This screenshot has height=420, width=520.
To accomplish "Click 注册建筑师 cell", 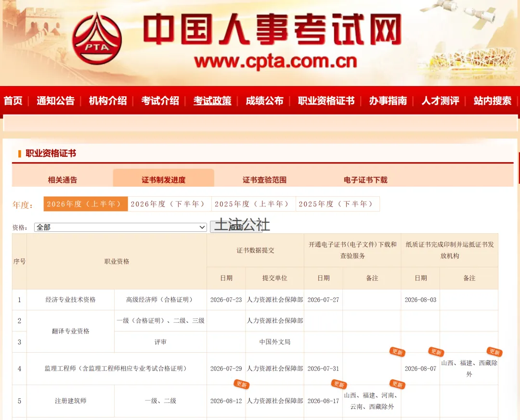I will tap(71, 401).
